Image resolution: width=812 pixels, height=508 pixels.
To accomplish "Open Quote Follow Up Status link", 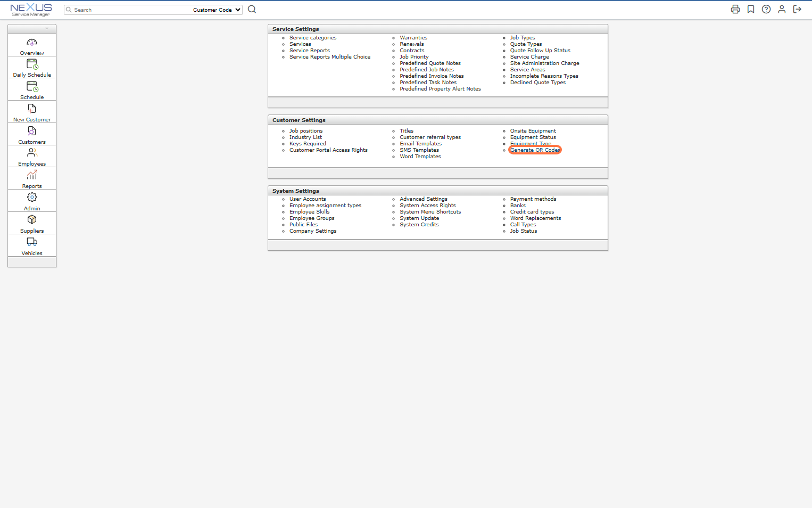I will pos(540,51).
